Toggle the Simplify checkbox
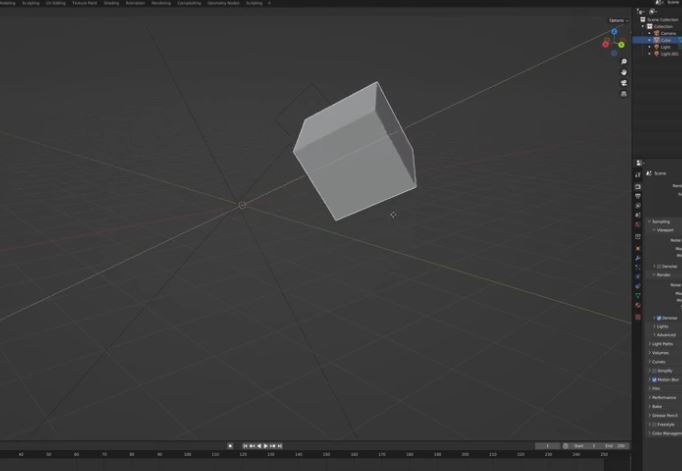The image size is (682, 471). click(x=655, y=371)
